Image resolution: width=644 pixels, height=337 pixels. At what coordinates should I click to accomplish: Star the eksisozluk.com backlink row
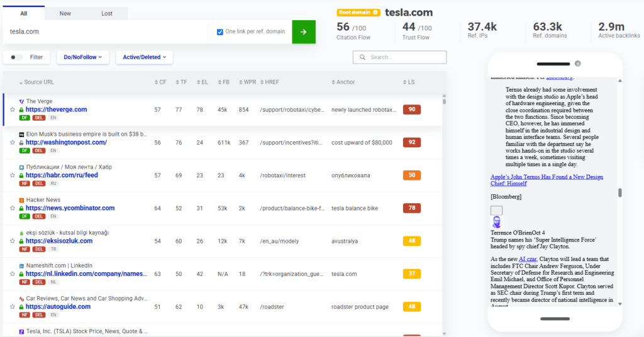click(13, 241)
